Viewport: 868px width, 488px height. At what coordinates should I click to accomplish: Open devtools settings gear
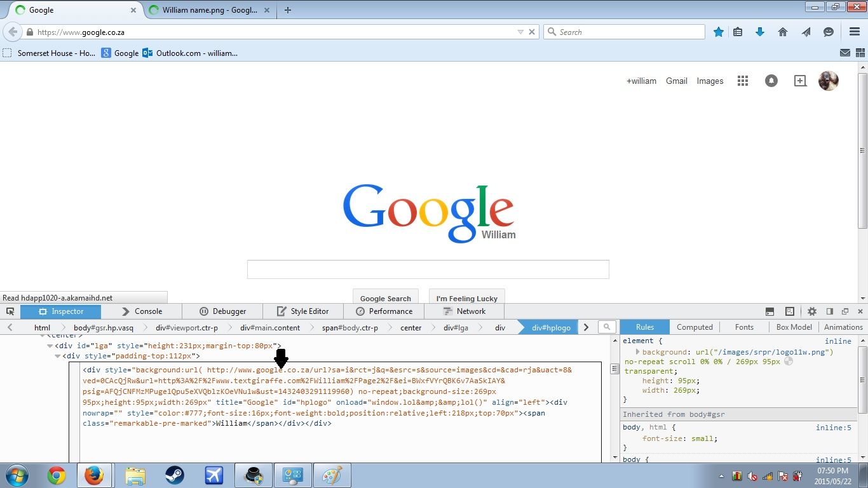pos(812,311)
